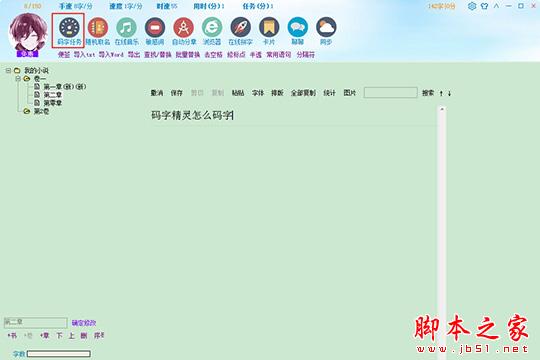Click 统计 statistics button
The height and width of the screenshot is (360, 540).
pos(329,93)
